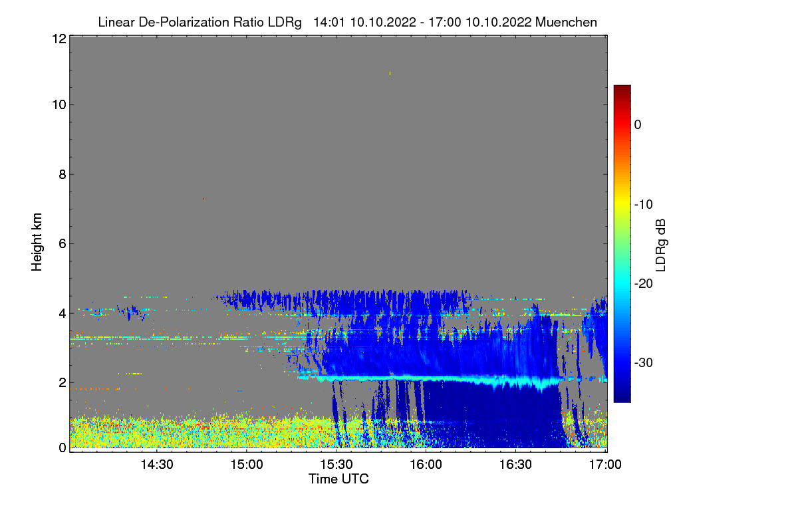The width and height of the screenshot is (798, 532).
Task: Click the height tick label '10'
Action: [x=58, y=104]
